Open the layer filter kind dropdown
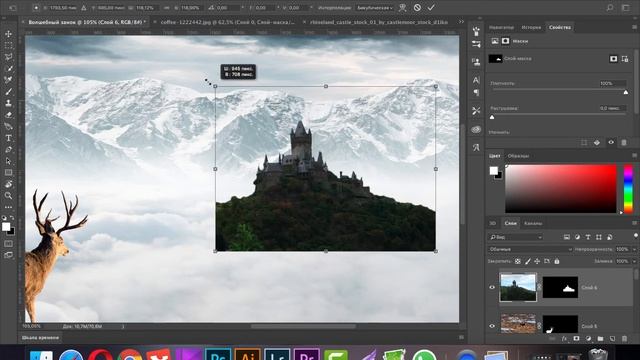 [516, 237]
